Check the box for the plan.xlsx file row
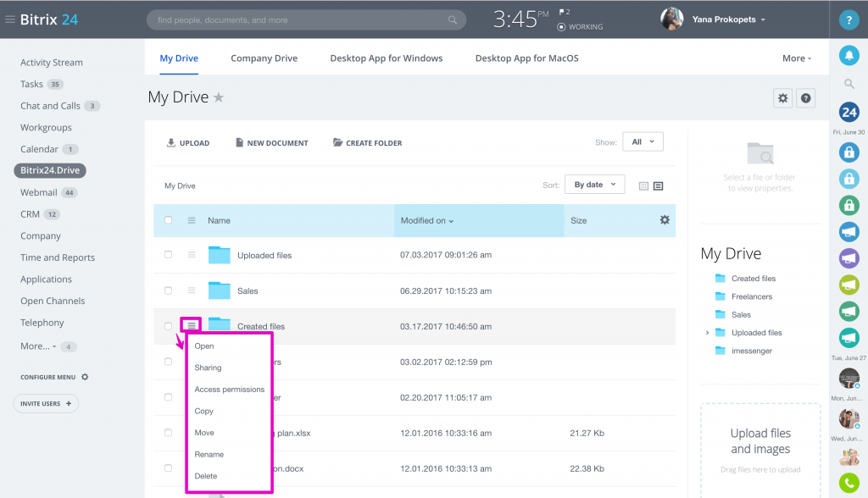868x498 pixels. click(x=169, y=432)
